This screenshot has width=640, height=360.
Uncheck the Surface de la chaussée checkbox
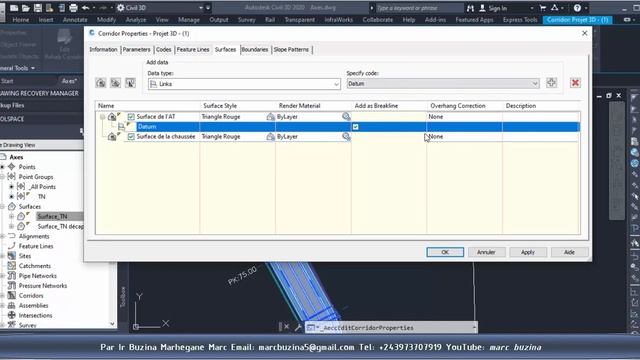(131, 137)
